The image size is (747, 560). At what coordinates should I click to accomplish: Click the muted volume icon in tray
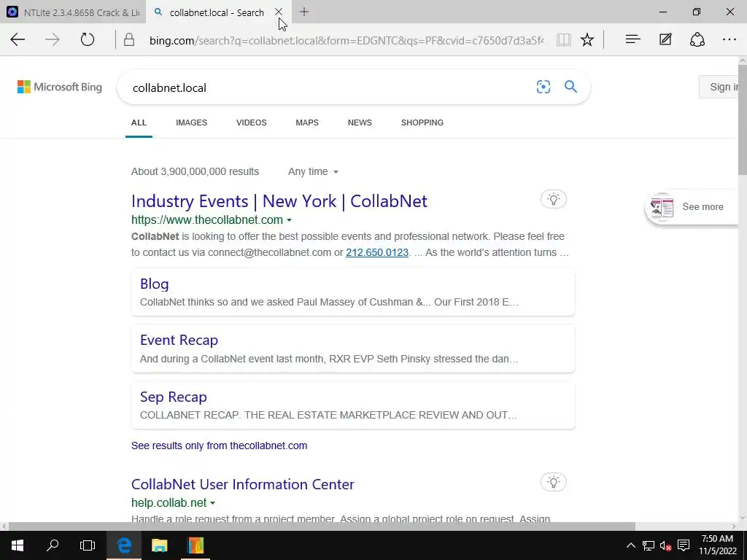coord(665,545)
